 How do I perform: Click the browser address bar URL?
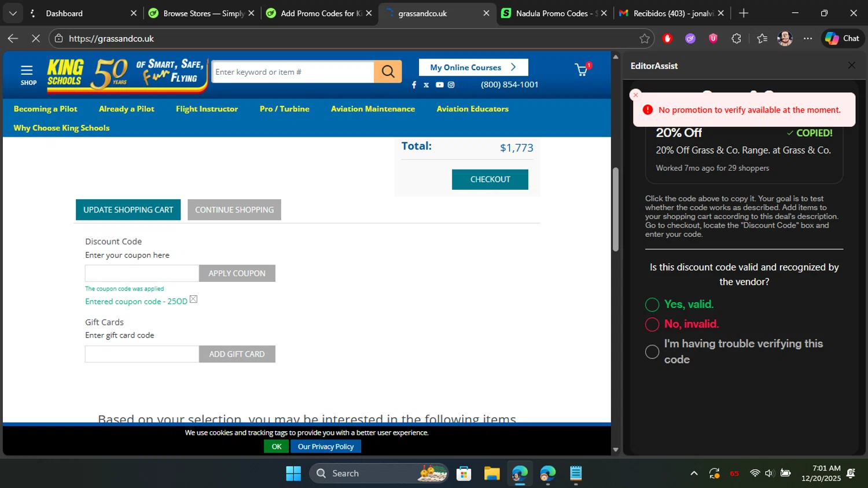coord(111,38)
